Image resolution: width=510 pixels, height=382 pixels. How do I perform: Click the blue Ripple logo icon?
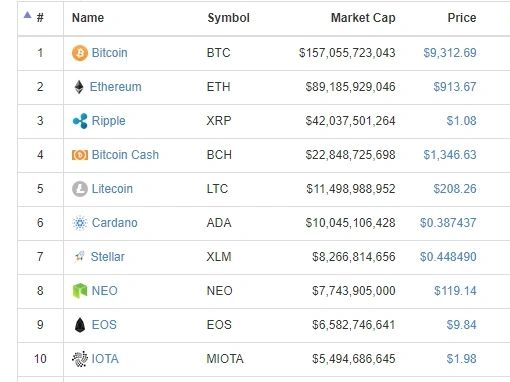coord(80,121)
